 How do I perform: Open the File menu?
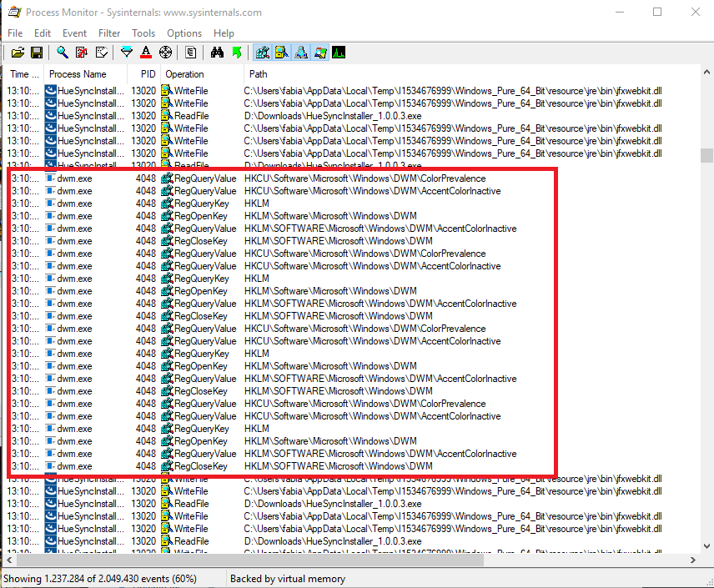pyautogui.click(x=15, y=33)
